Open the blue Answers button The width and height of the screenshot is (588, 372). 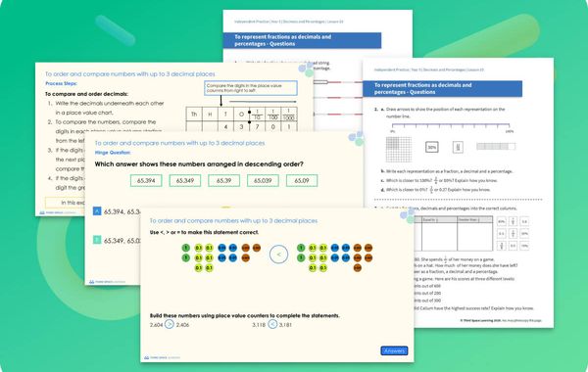(394, 350)
